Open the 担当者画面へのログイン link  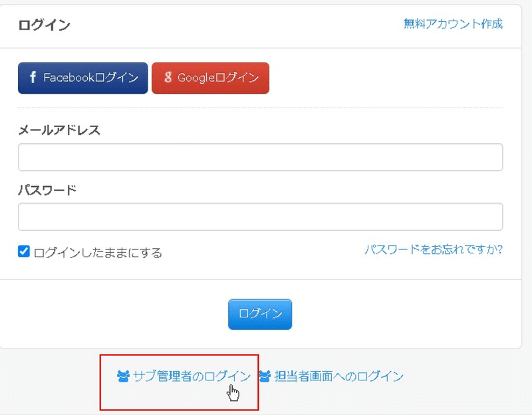pos(331,376)
